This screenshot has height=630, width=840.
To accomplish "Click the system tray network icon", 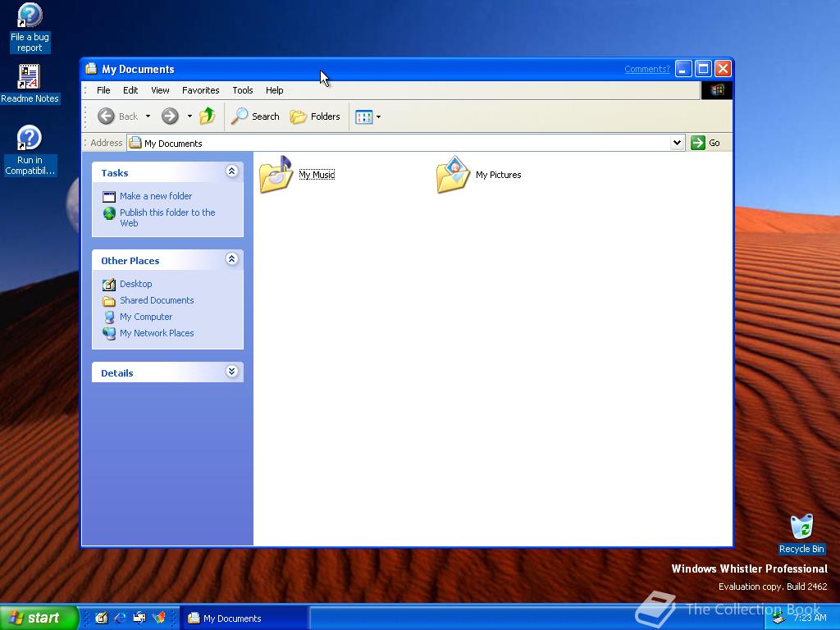I will coord(778,619).
